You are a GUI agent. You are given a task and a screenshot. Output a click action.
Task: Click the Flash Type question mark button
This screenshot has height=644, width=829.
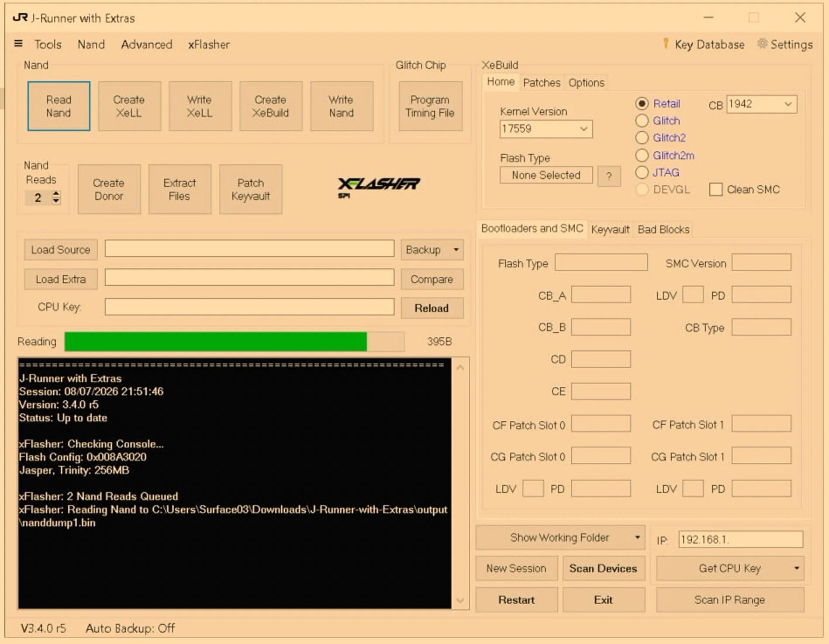click(x=609, y=176)
